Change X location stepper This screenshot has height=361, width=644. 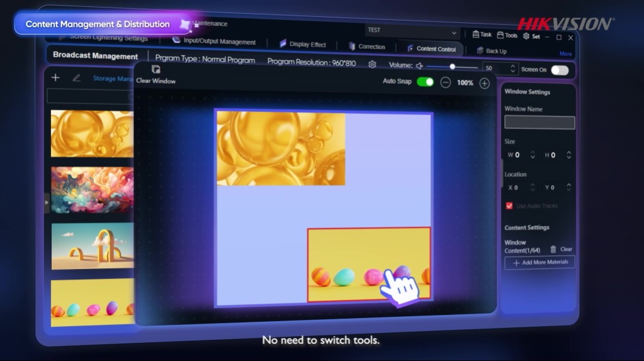coord(533,187)
